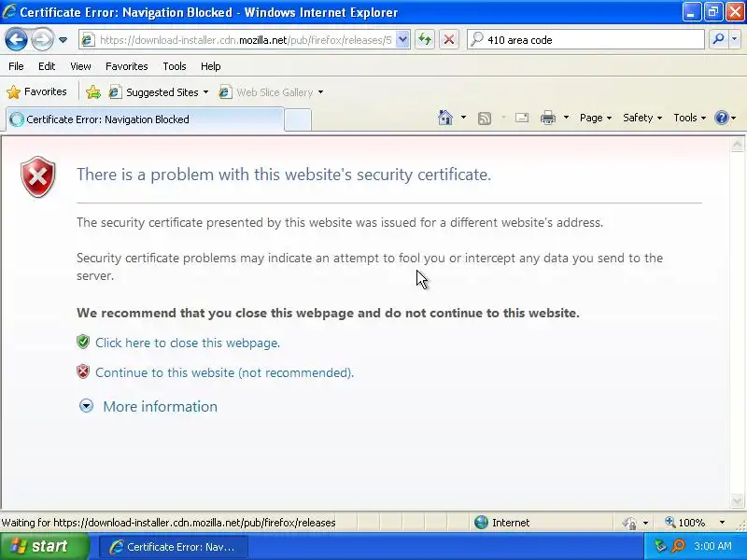This screenshot has height=560, width=747.
Task: Open the Tools command bar menu
Action: (689, 118)
